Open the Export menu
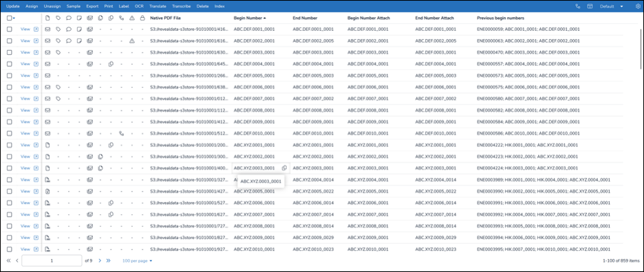Image resolution: width=644 pixels, height=272 pixels. pyautogui.click(x=92, y=7)
